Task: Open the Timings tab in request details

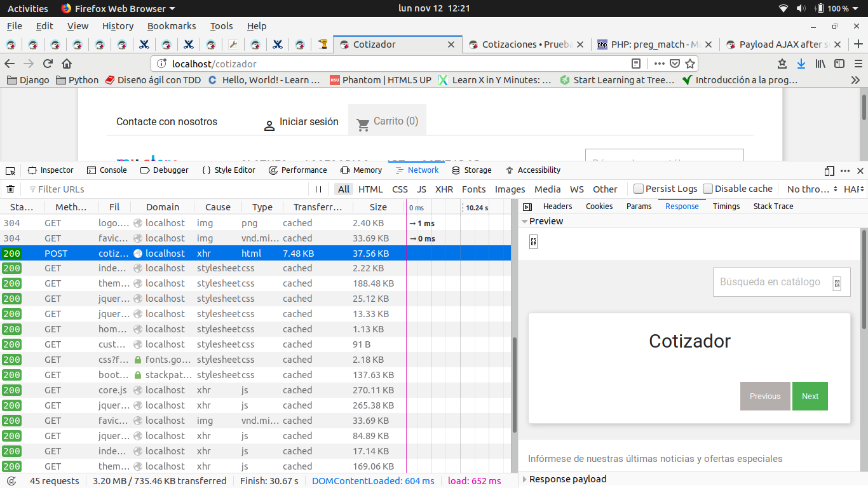Action: click(726, 207)
